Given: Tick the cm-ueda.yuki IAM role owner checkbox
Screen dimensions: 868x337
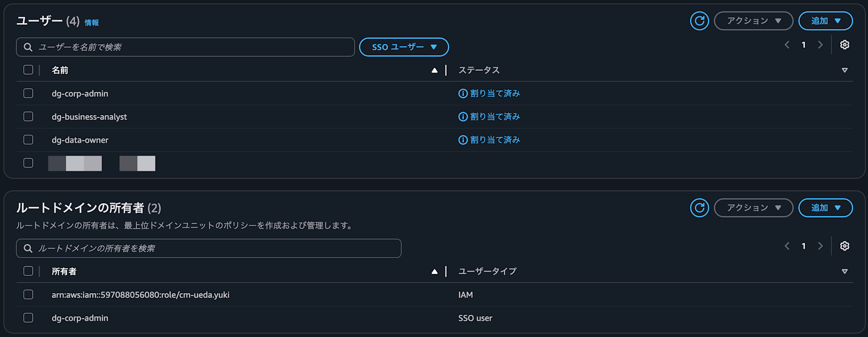Looking at the screenshot, I should 28,294.
